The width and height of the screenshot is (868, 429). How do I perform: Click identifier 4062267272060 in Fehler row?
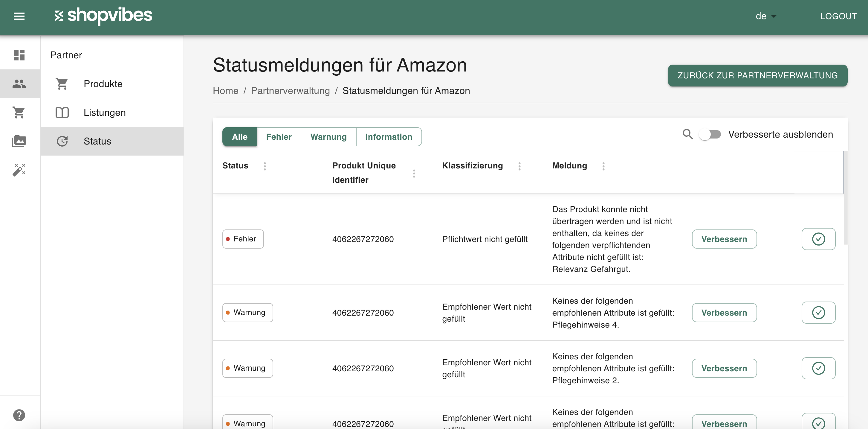point(363,239)
